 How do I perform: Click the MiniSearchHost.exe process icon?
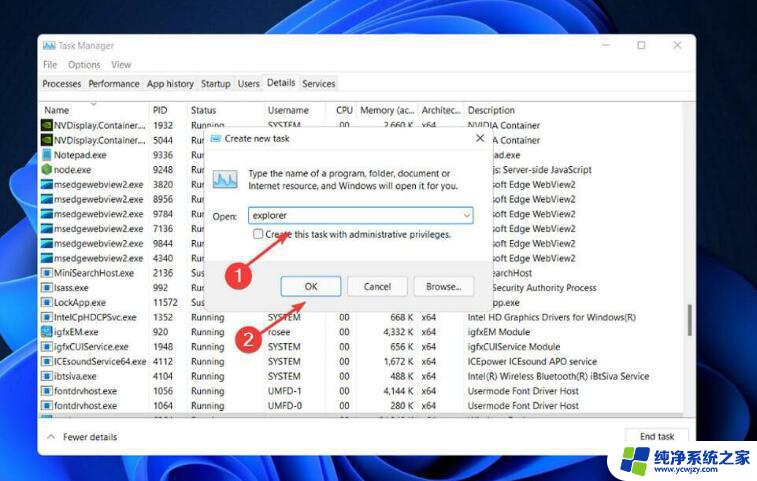[46, 273]
